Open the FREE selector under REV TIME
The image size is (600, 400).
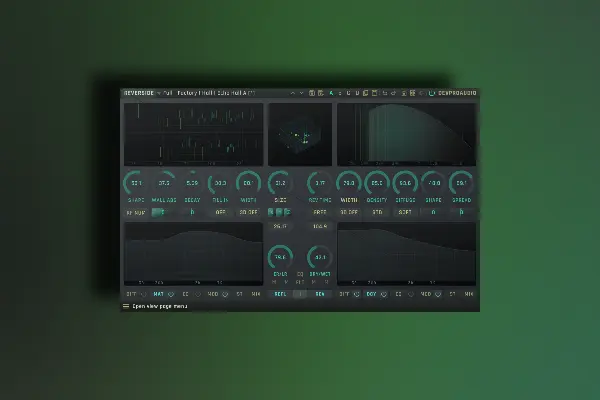click(x=320, y=212)
